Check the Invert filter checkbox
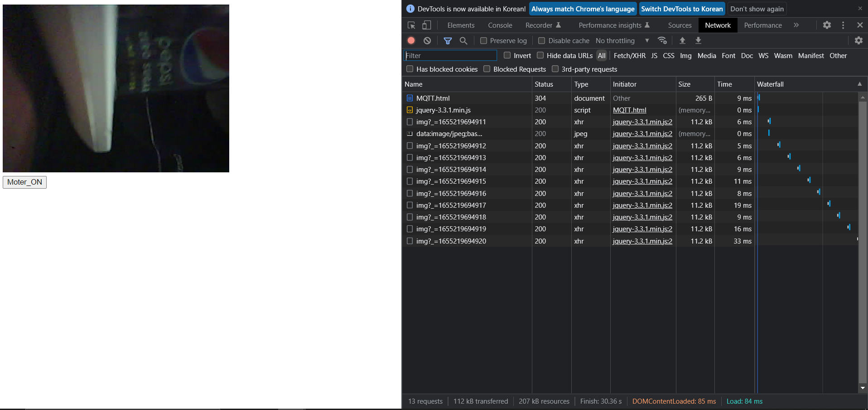This screenshot has width=868, height=410. 507,55
